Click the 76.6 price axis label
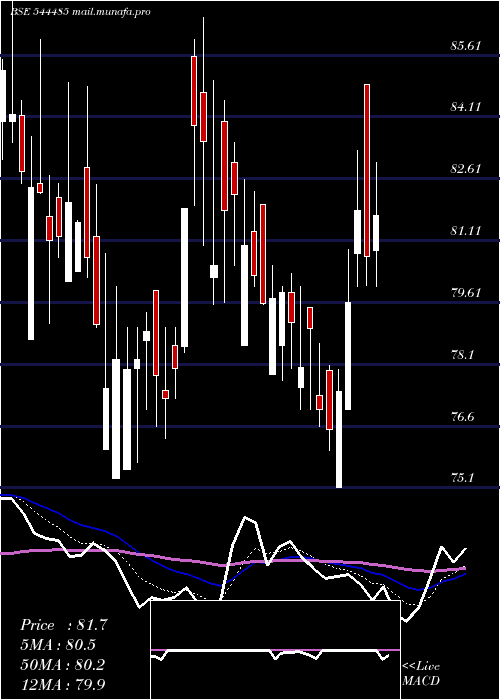The image size is (500, 700). click(x=462, y=417)
